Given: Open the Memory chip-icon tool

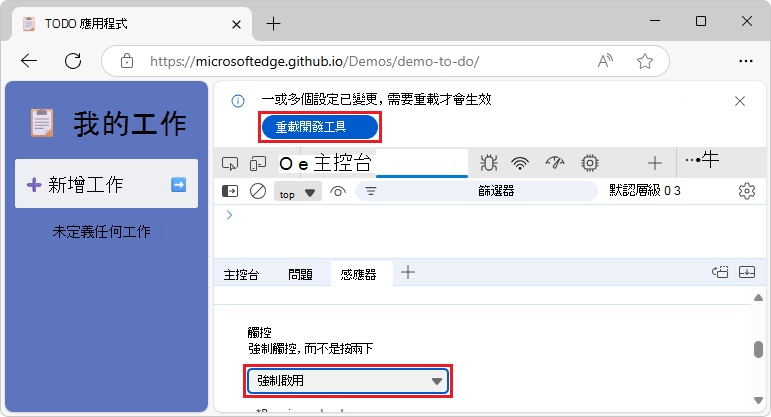Looking at the screenshot, I should pos(590,163).
